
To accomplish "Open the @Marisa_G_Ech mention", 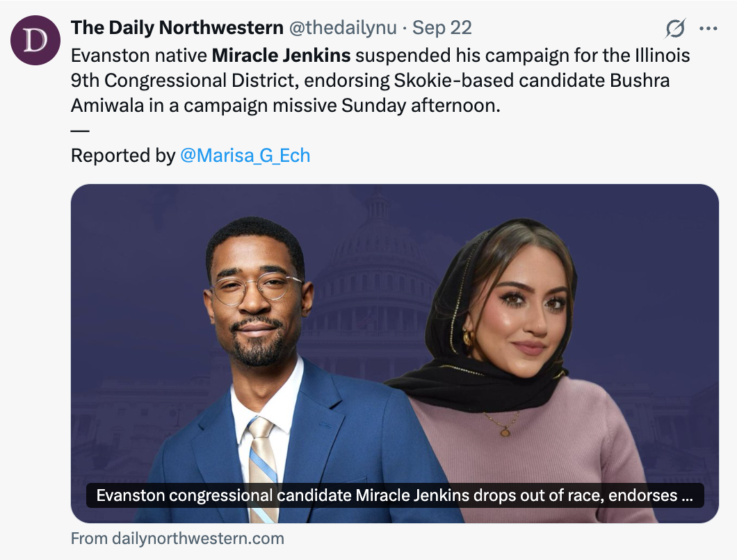I will click(245, 155).
